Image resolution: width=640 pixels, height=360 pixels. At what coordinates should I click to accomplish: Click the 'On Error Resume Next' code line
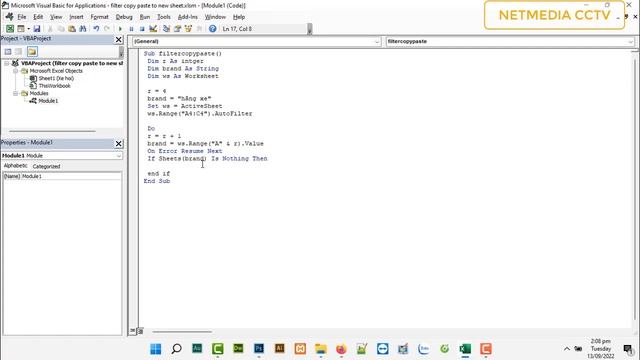click(185, 151)
